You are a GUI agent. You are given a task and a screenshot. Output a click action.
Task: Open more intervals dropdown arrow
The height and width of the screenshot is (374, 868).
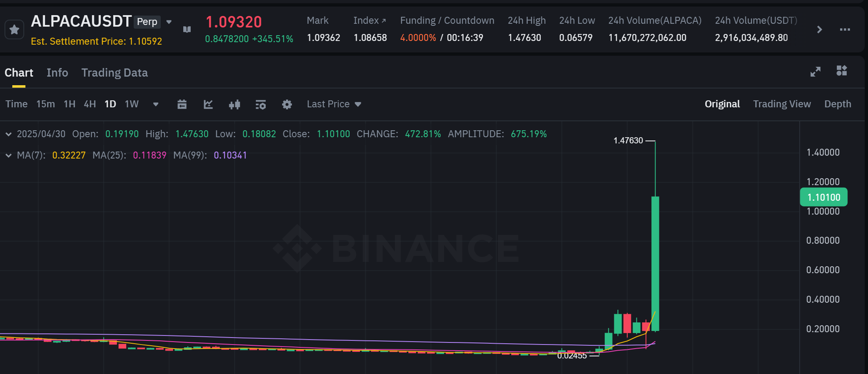click(x=156, y=104)
